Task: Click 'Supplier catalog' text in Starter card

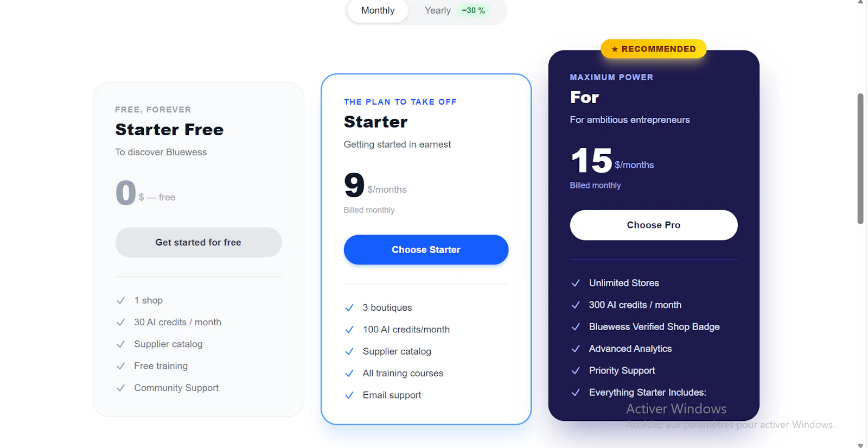Action: pos(397,351)
